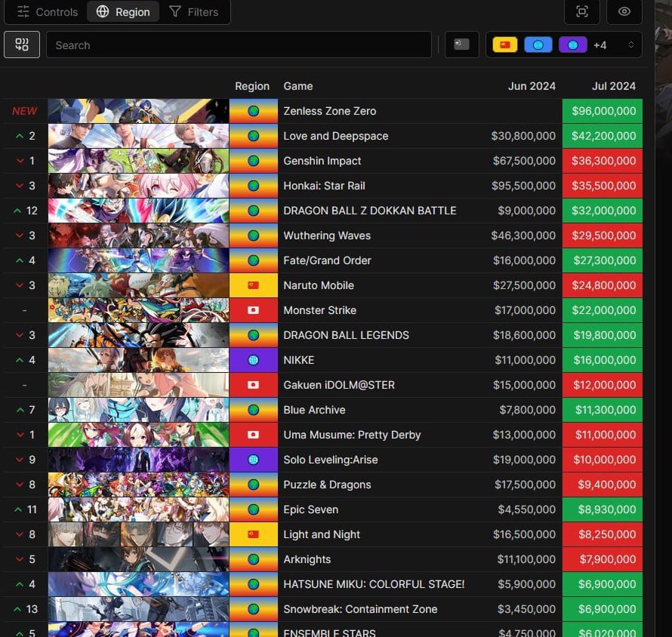
Task: Click the globe region icon for Blue Archive
Action: 253,410
